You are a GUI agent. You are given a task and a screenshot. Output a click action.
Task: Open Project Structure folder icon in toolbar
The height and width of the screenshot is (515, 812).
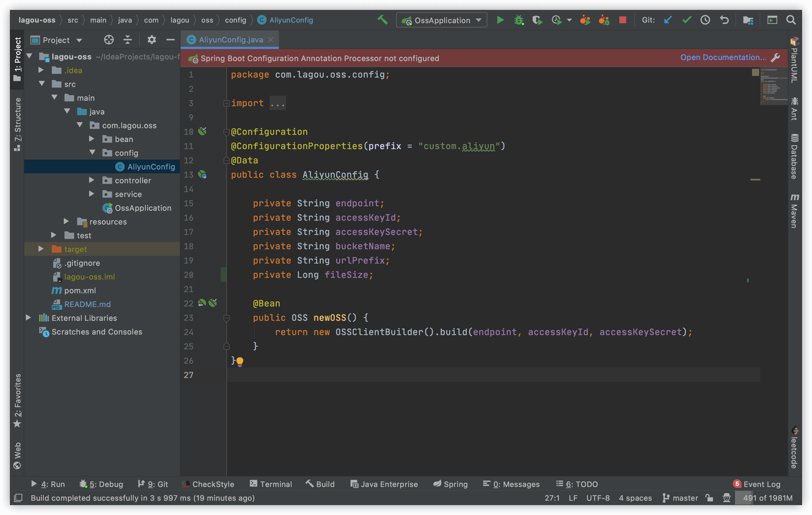pos(748,20)
